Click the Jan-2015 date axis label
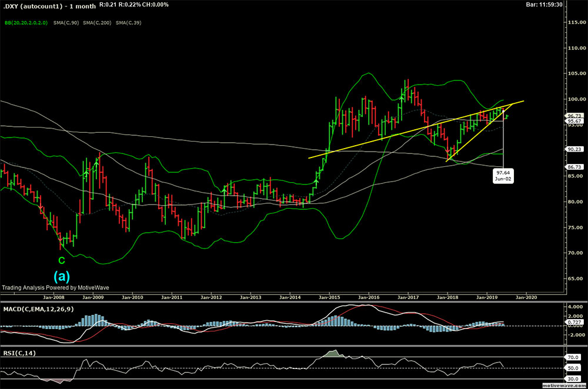The height and width of the screenshot is (389, 588). pyautogui.click(x=330, y=297)
